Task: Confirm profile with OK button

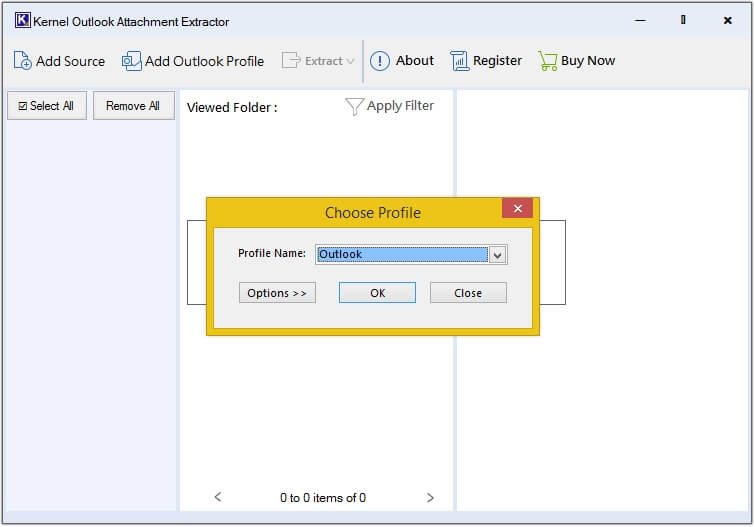Action: click(378, 293)
